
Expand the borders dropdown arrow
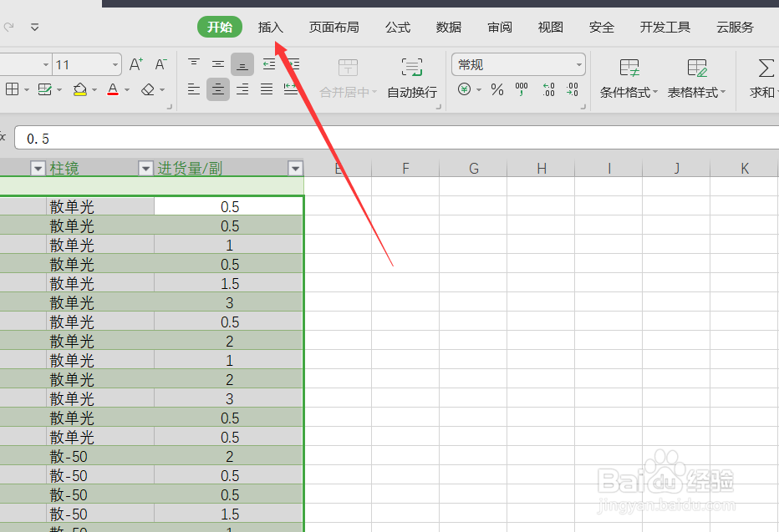(27, 90)
